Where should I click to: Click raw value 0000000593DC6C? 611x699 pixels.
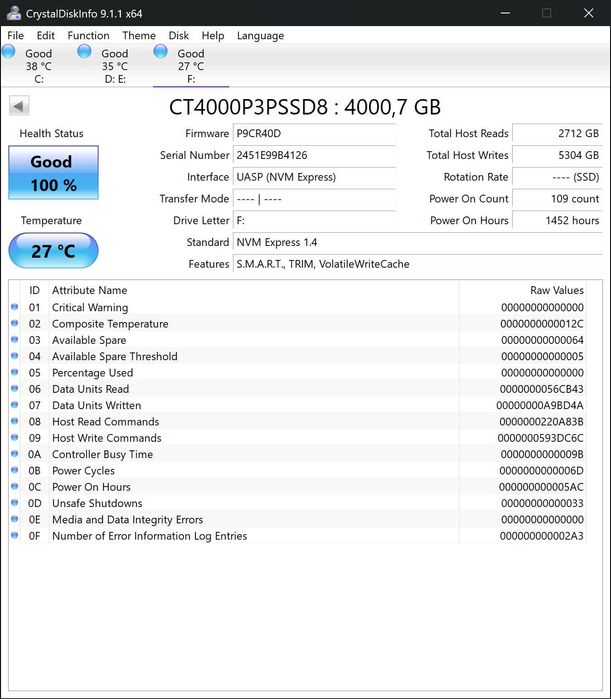(540, 438)
